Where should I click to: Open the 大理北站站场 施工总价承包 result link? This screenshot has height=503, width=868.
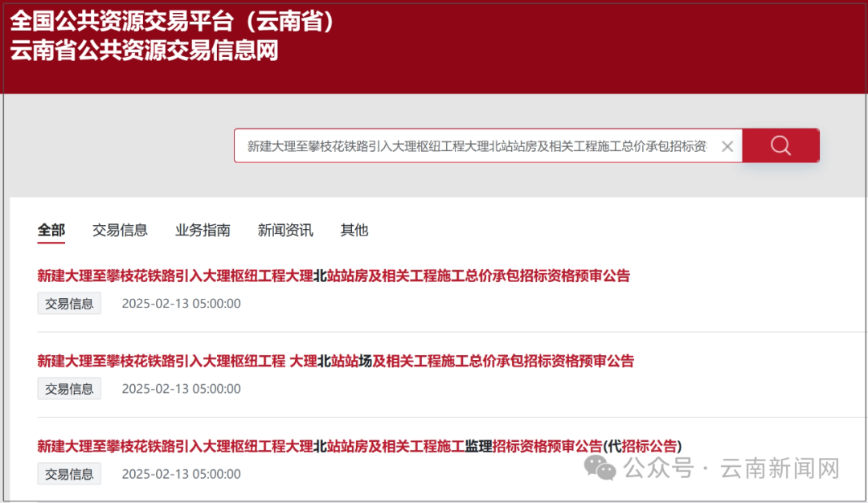(x=335, y=361)
